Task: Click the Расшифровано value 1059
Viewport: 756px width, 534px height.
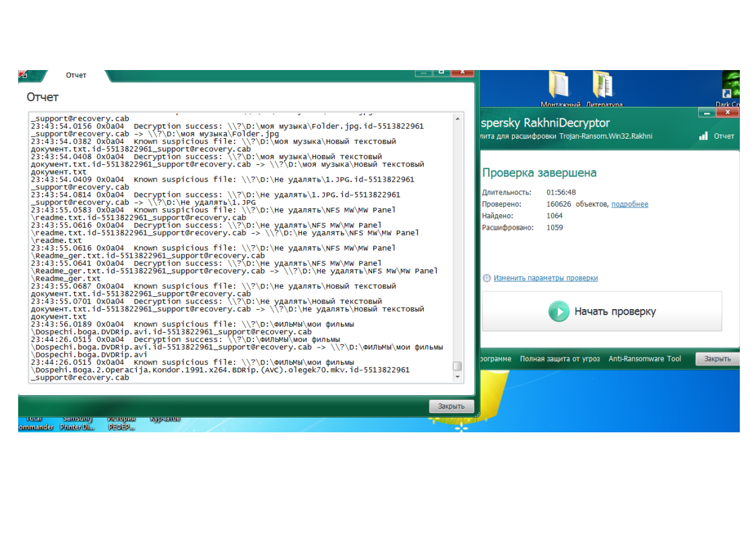Action: 555,228
